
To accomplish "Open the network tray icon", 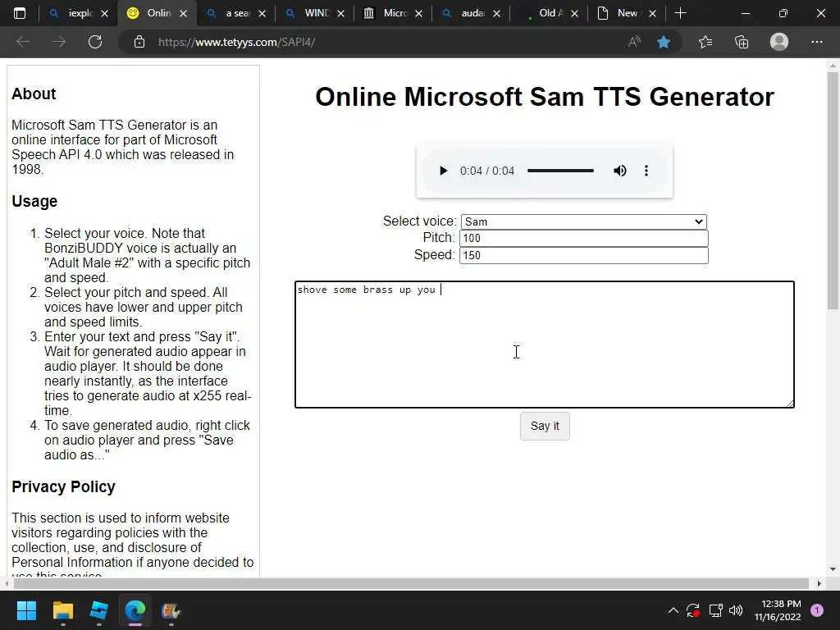I will pyautogui.click(x=715, y=610).
